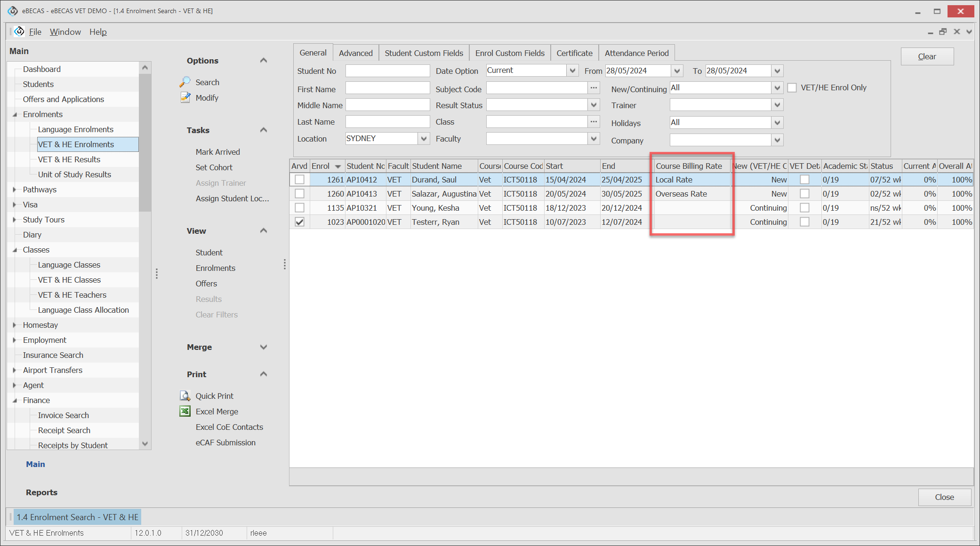
Task: Collapse the Options section chevron
Action: point(264,61)
